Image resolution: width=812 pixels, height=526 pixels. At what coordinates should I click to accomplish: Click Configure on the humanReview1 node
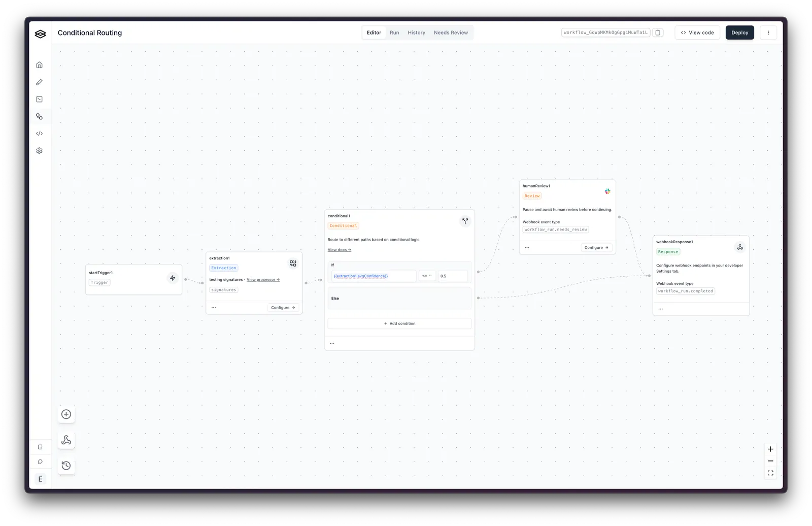tap(596, 248)
